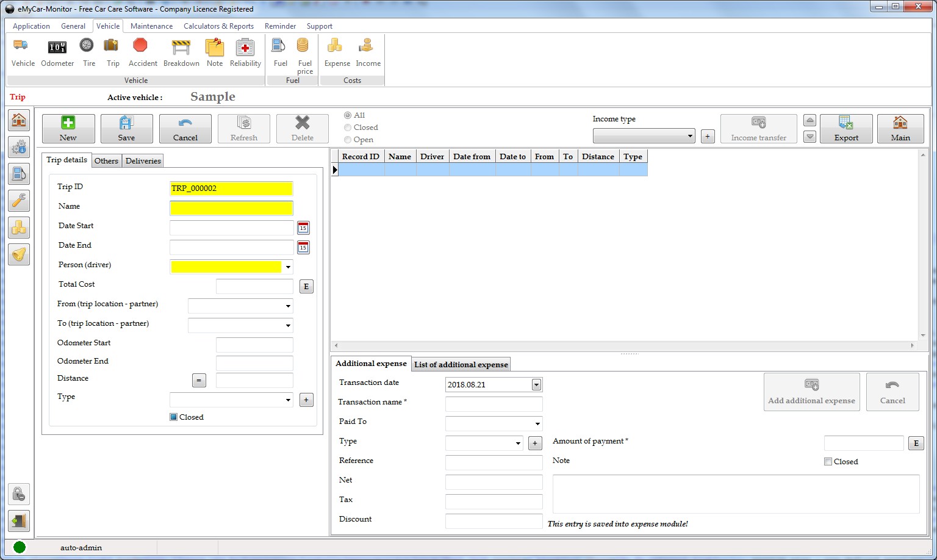
Task: Switch to the Deliveries tab
Action: tap(143, 161)
